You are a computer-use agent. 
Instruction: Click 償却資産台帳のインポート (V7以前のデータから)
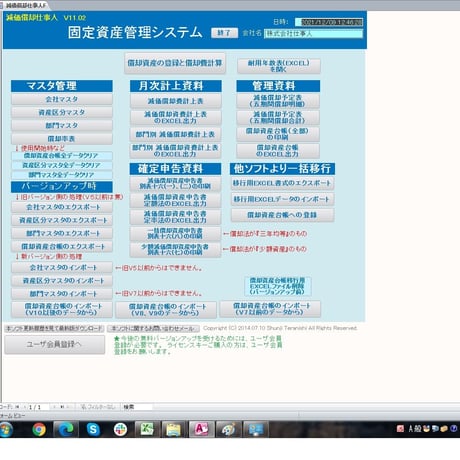click(x=270, y=309)
